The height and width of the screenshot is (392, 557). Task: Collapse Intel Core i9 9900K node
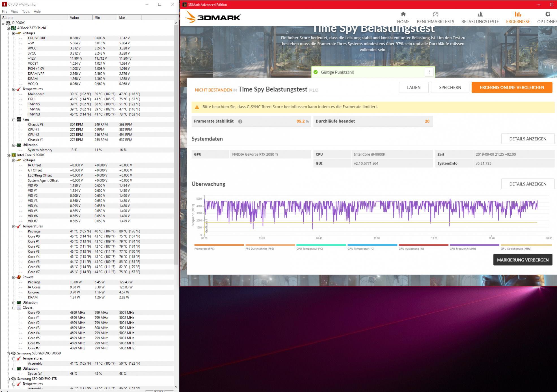(x=8, y=155)
